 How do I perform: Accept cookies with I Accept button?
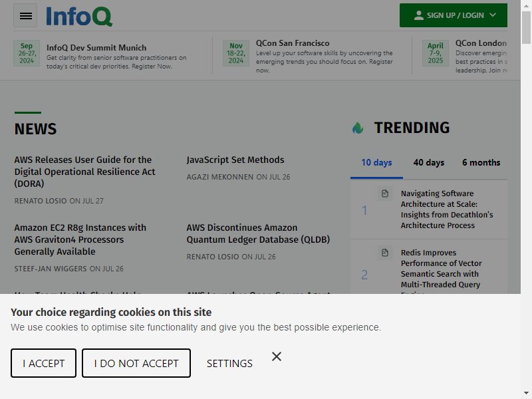tap(43, 363)
